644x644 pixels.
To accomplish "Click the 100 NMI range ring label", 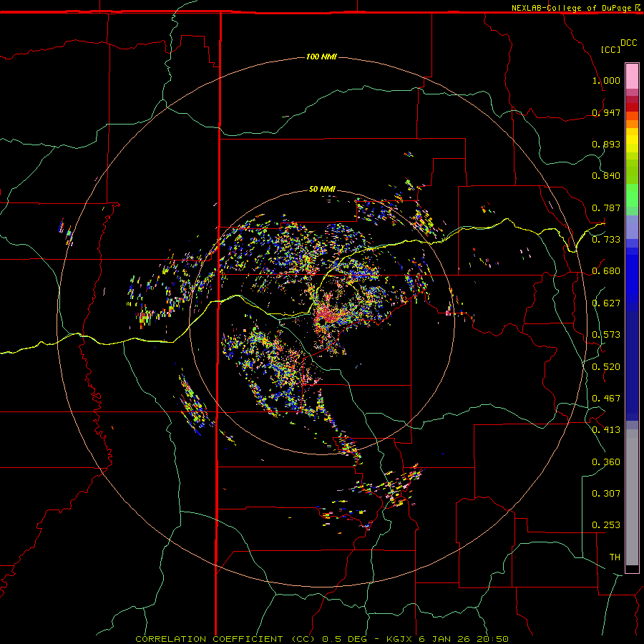I will 321,57.
